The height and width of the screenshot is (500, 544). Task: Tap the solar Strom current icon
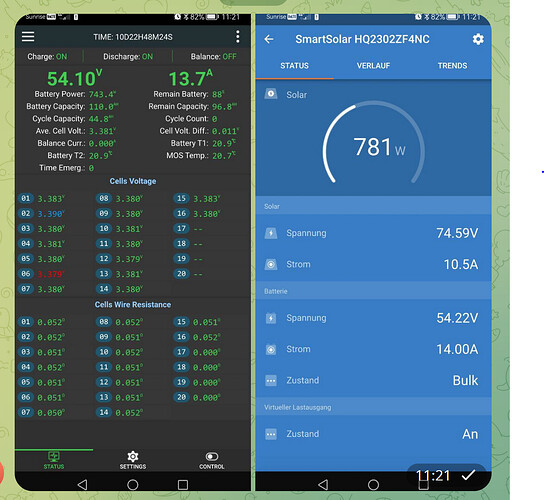(271, 264)
